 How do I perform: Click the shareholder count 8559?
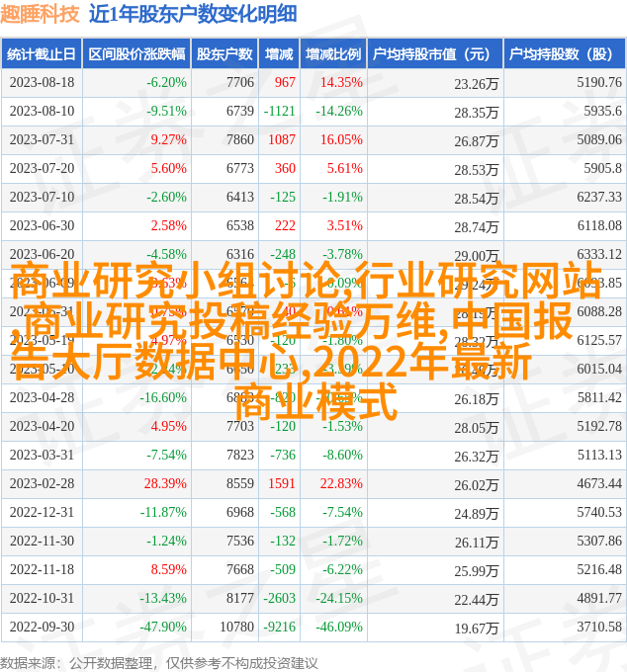coord(240,484)
